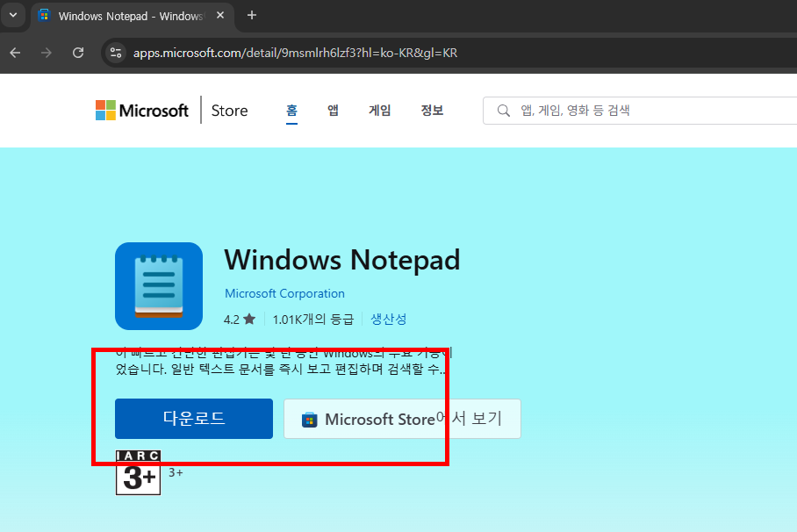Open the 생산성 category link
This screenshot has width=797, height=532.
(388, 320)
